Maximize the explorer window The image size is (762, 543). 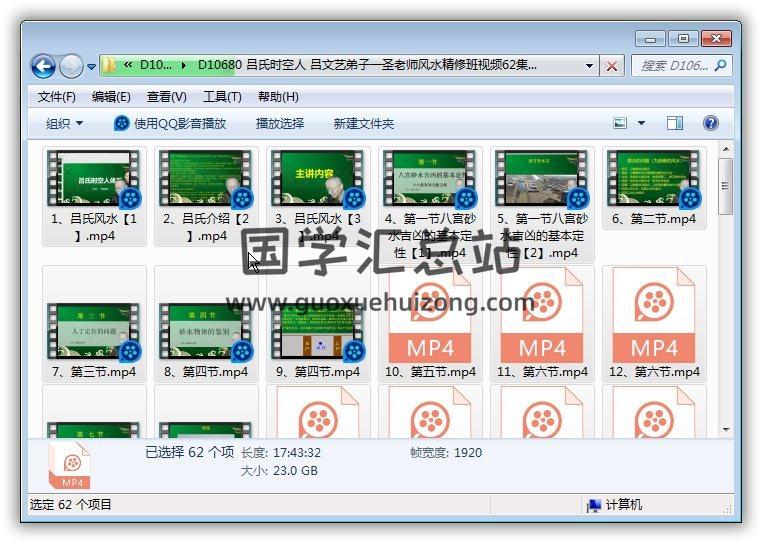(683, 38)
